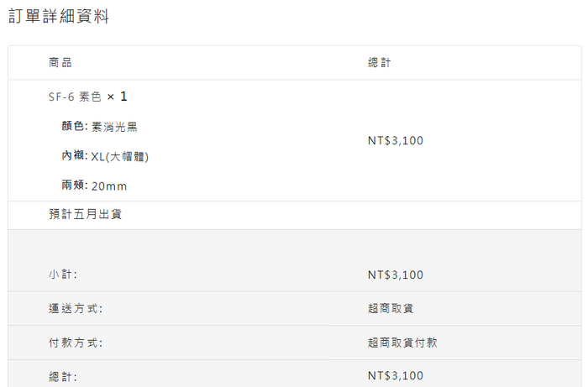
Task: Click the 內襯 attribute label
Action: pyautogui.click(x=74, y=156)
